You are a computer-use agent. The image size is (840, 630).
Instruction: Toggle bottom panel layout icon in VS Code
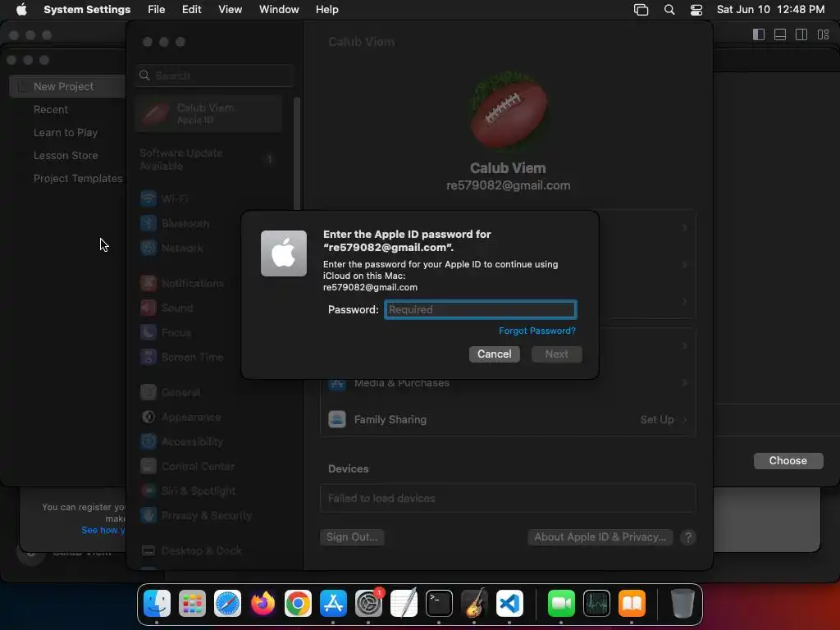pyautogui.click(x=780, y=34)
